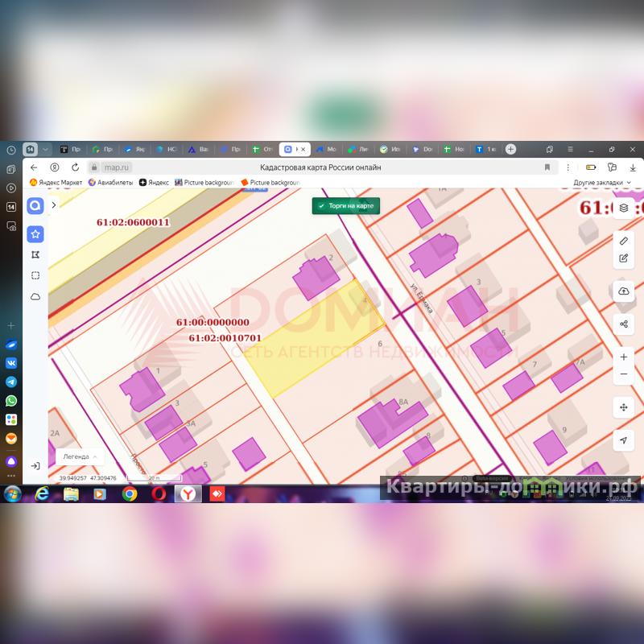Open favorites star in left sidebar
Screen dimensions: 644x644
coord(35,234)
